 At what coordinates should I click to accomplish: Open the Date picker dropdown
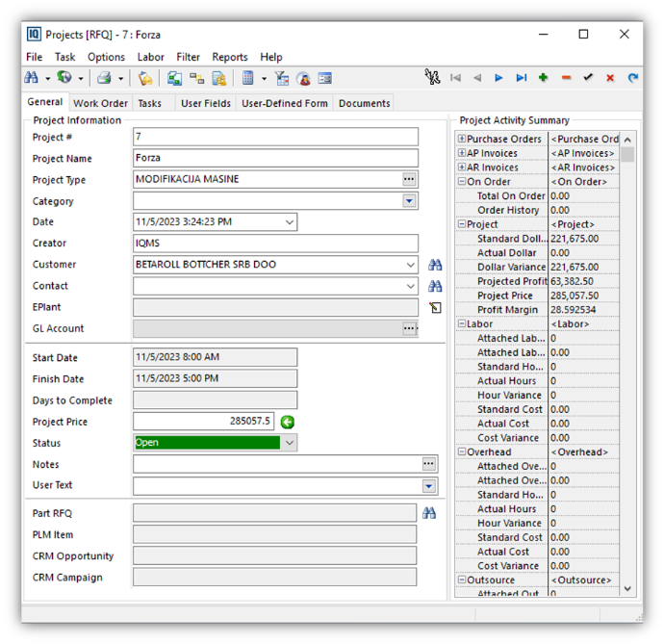click(289, 222)
